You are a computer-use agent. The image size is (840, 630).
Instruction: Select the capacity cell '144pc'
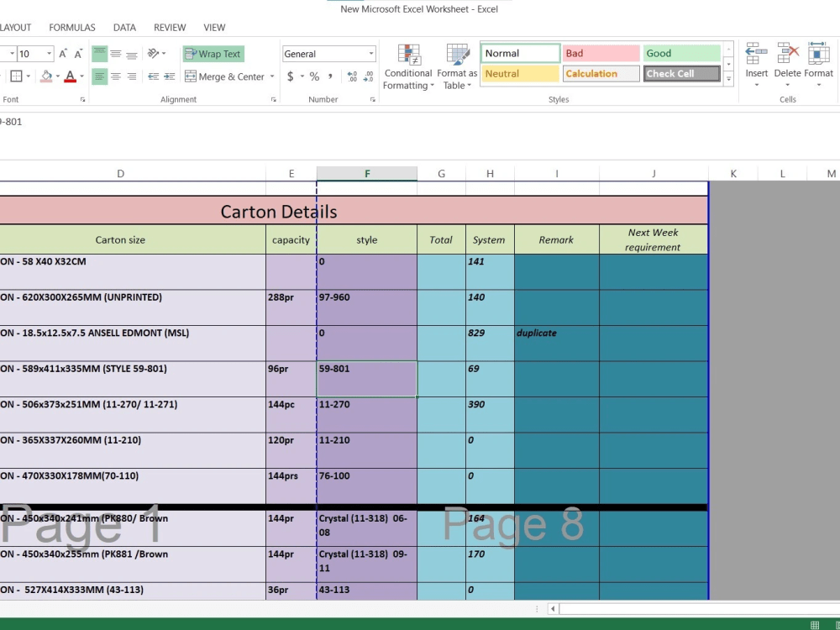(x=291, y=415)
